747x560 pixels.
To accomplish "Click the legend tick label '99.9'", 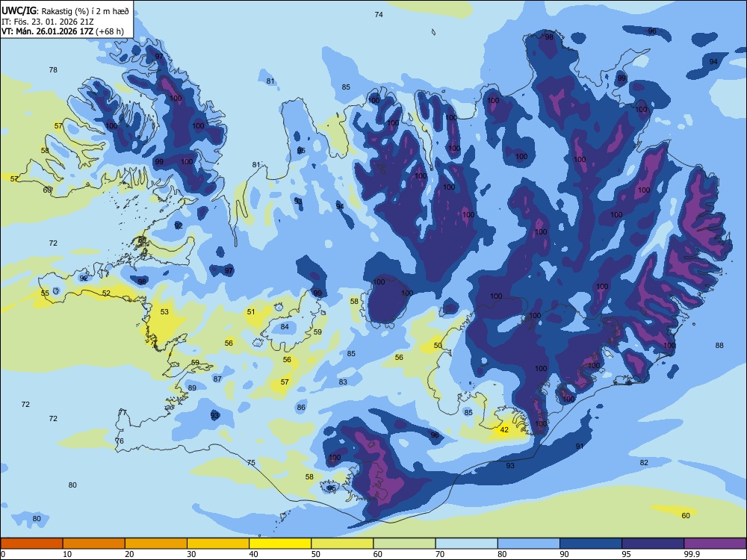I will tap(692, 554).
